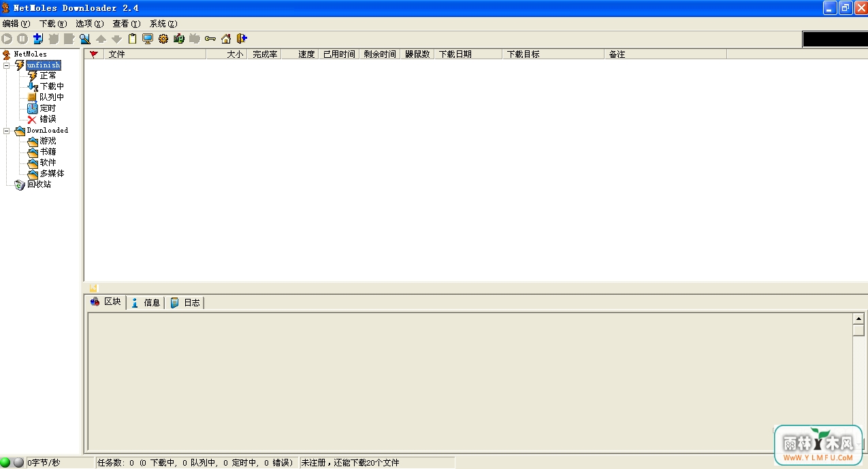The height and width of the screenshot is (469, 868).
Task: Select the 书籍 category folder
Action: [x=48, y=152]
